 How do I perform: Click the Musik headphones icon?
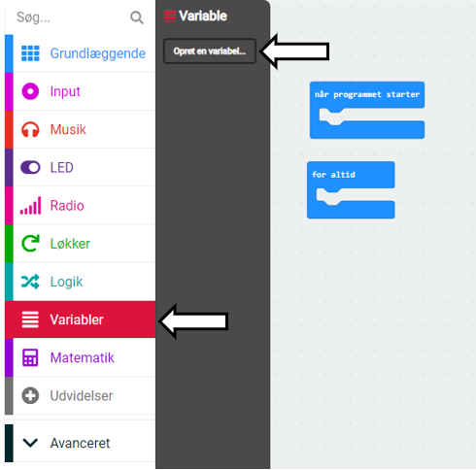(30, 129)
